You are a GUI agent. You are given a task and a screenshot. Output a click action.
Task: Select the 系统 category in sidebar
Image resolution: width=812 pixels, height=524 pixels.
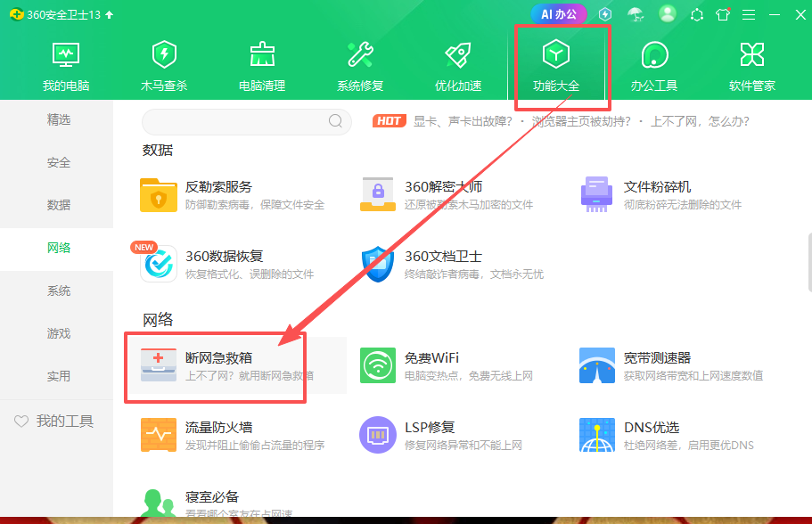coord(59,291)
